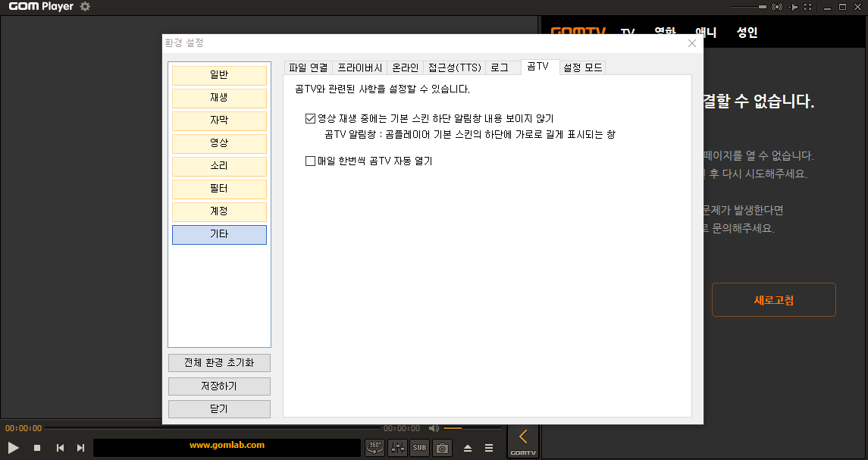Save settings with the 저장하기 button
This screenshot has height=460, width=868.
(x=219, y=386)
